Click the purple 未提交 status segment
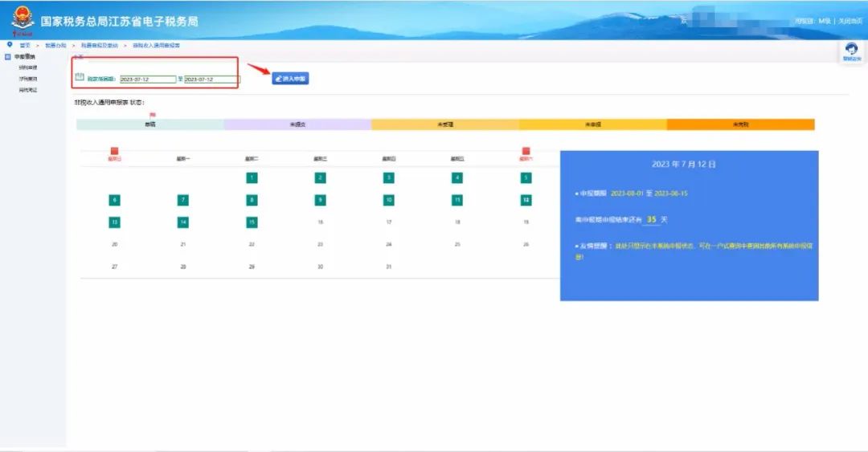This screenshot has width=868, height=452. 297,124
